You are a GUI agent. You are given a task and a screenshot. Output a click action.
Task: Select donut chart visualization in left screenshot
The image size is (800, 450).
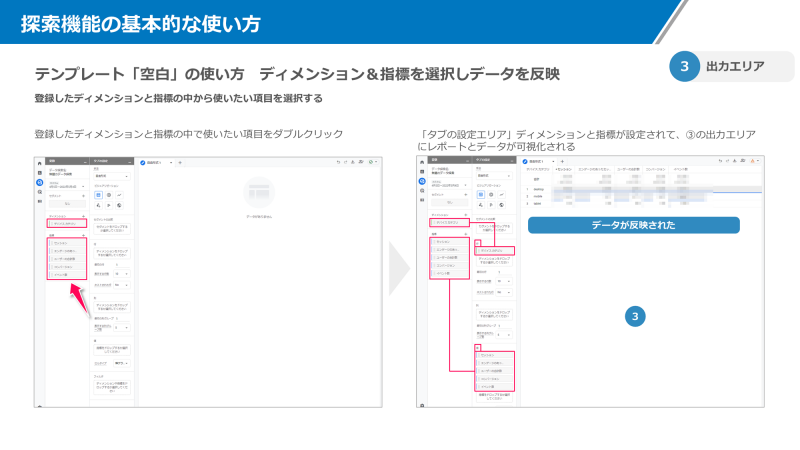click(x=107, y=194)
